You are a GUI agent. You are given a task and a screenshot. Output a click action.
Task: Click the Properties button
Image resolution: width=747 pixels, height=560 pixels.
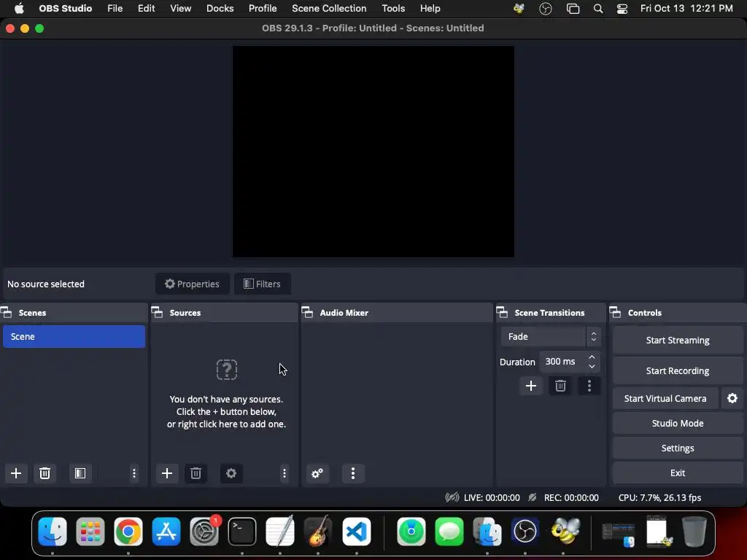[x=192, y=284]
